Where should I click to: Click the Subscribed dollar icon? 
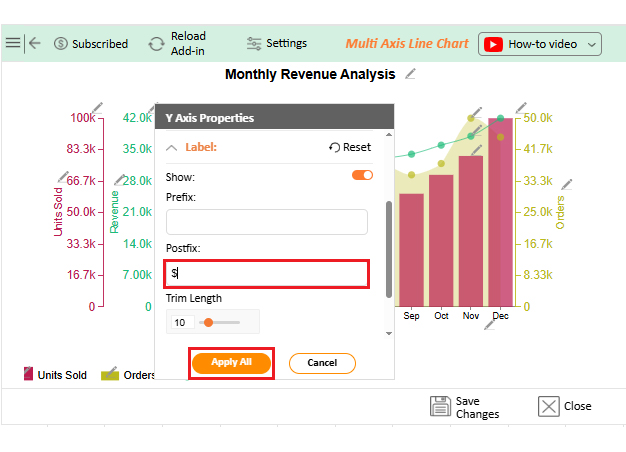61,44
